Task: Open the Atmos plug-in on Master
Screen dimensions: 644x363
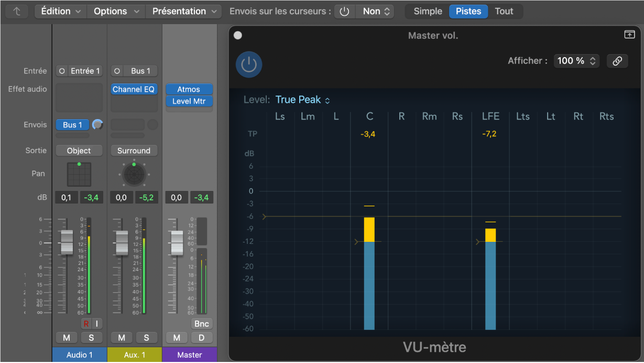Action: 189,89
